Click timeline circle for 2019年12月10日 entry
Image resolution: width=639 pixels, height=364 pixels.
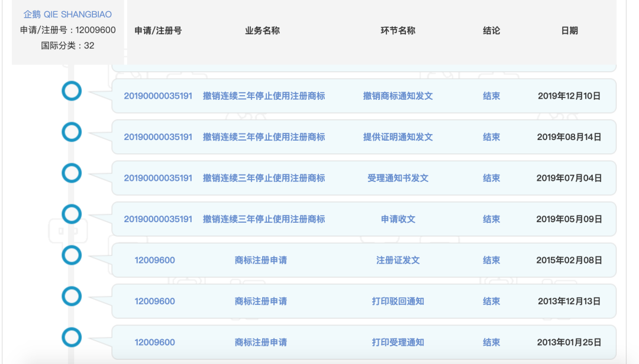(72, 91)
